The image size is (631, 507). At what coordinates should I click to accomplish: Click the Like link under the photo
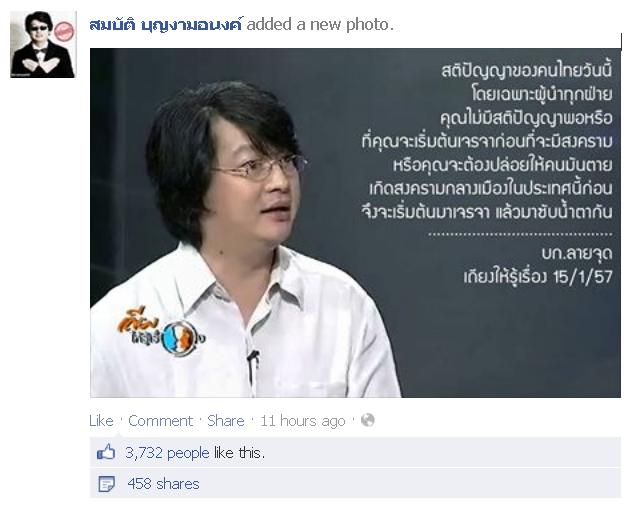pyautogui.click(x=101, y=421)
